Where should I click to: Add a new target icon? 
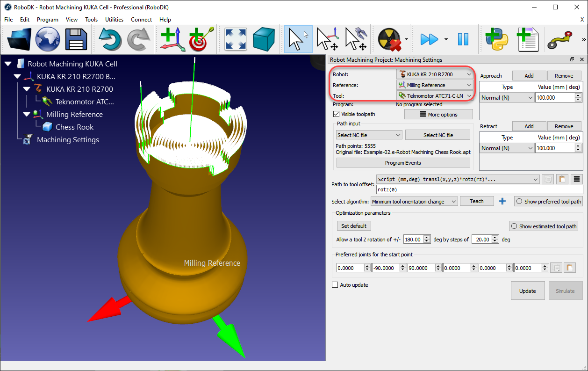pyautogui.click(x=199, y=39)
